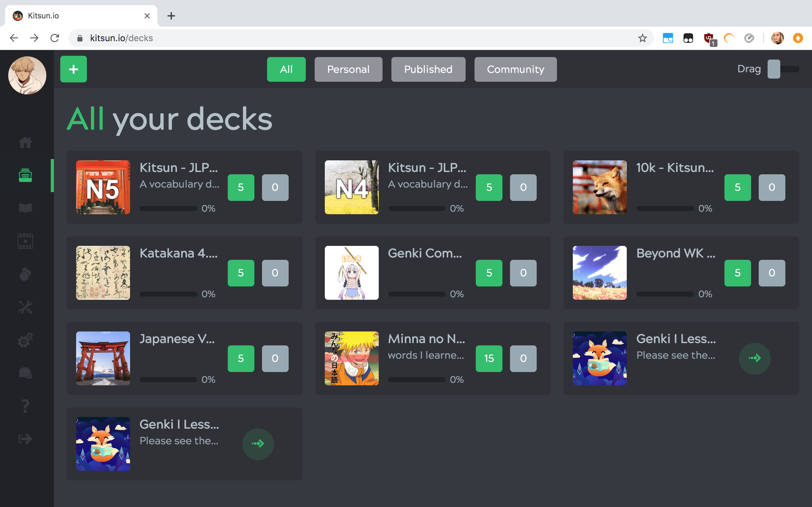
Task: Open help via the question mark icon
Action: (x=26, y=406)
